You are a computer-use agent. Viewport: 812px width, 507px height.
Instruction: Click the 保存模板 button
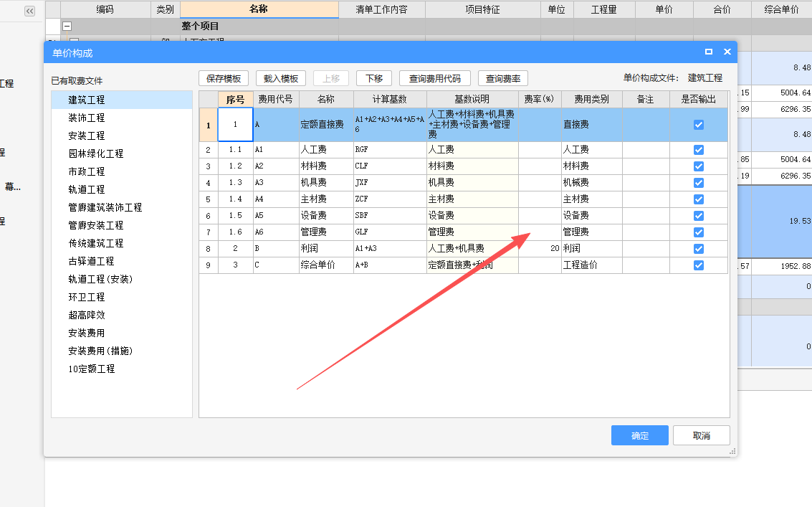point(224,78)
